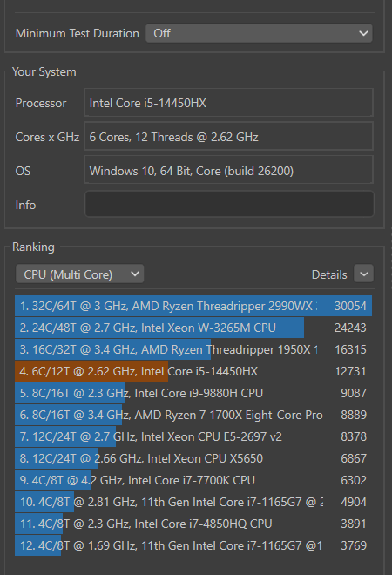Select the i7-1165G7 at 2.81 GHz entry
392x575 pixels.
tap(193, 502)
